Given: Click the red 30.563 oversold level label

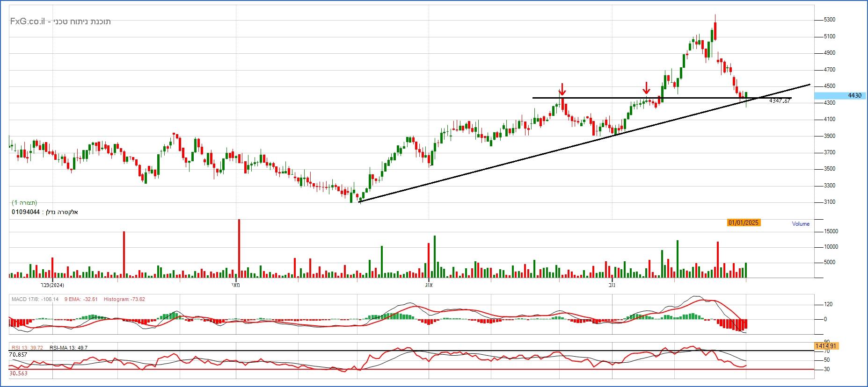Looking at the screenshot, I should point(18,373).
